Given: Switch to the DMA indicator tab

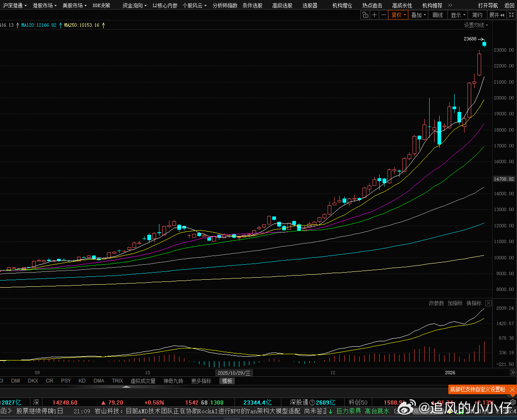Looking at the screenshot, I should pyautogui.click(x=99, y=381).
